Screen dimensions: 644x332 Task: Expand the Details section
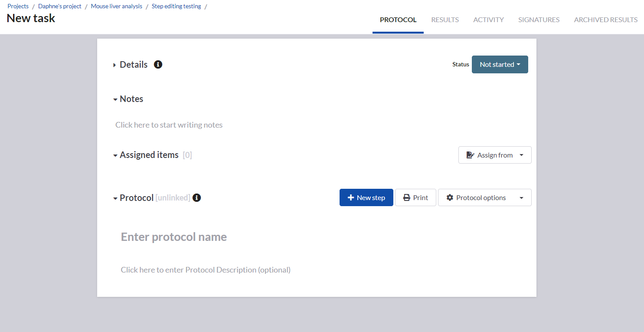click(115, 65)
